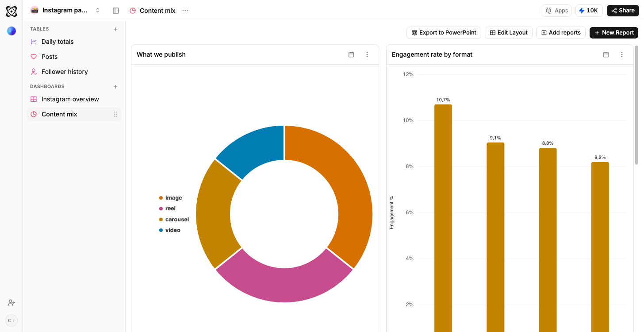Viewport: 644px width, 332px height.
Task: Click the Add reports button
Action: [x=561, y=33]
